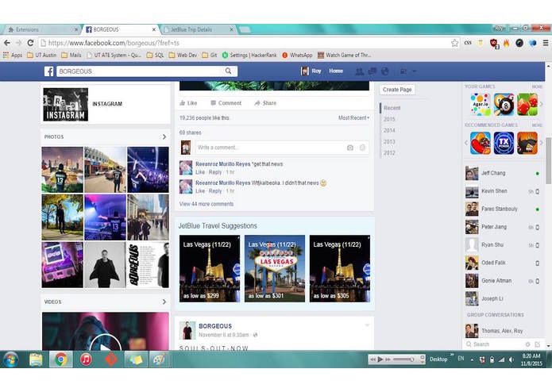
Task: Click the browser back arrow
Action: coord(7,43)
